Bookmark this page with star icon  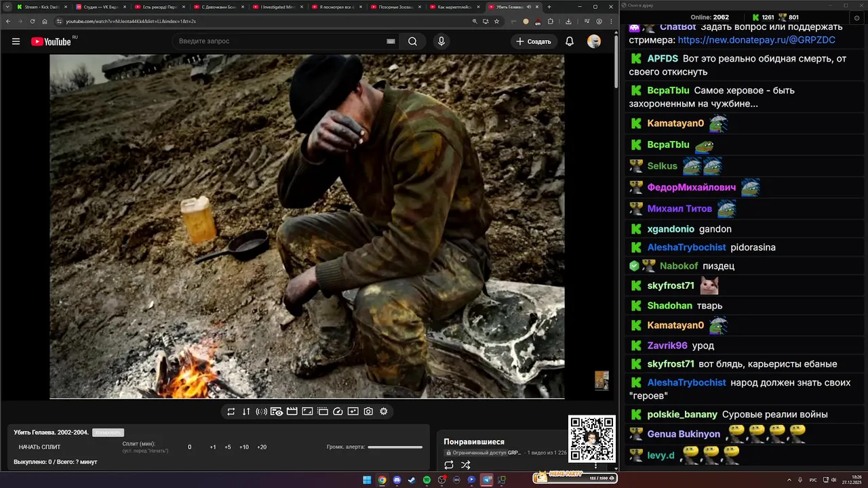pos(497,22)
